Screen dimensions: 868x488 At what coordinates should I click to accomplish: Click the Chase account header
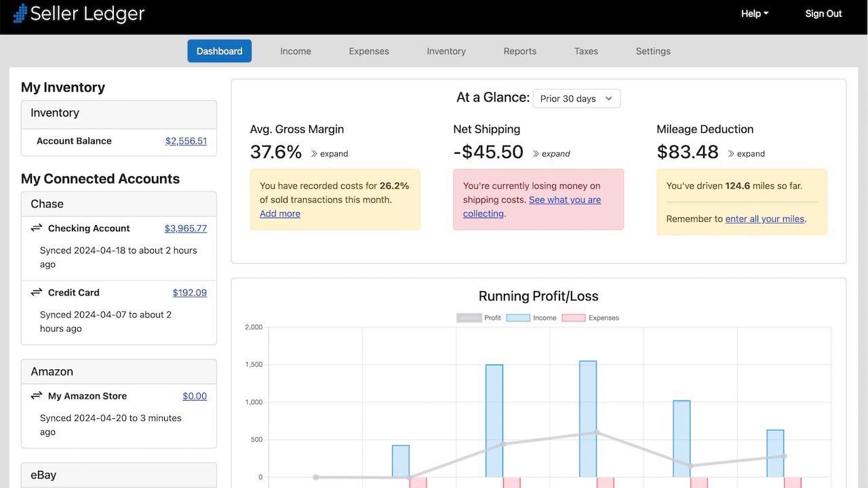pos(119,204)
